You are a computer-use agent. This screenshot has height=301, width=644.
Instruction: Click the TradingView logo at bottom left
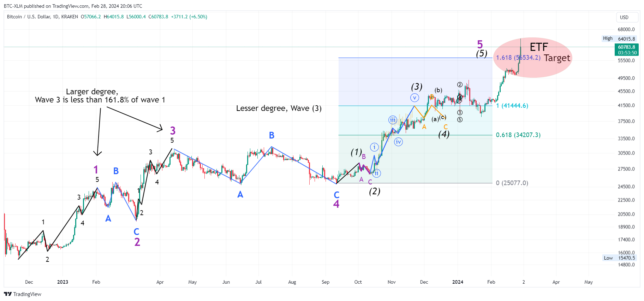pyautogui.click(x=23, y=294)
